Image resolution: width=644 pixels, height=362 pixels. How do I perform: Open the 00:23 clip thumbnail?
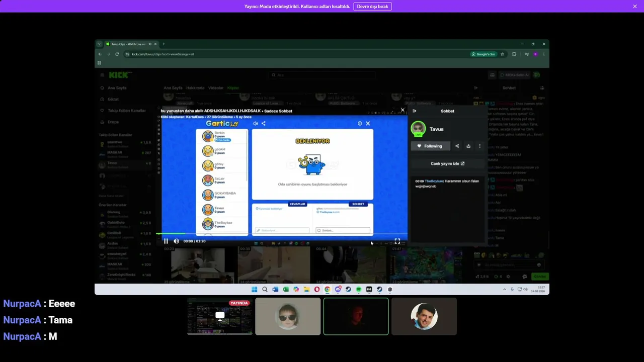(x=199, y=264)
